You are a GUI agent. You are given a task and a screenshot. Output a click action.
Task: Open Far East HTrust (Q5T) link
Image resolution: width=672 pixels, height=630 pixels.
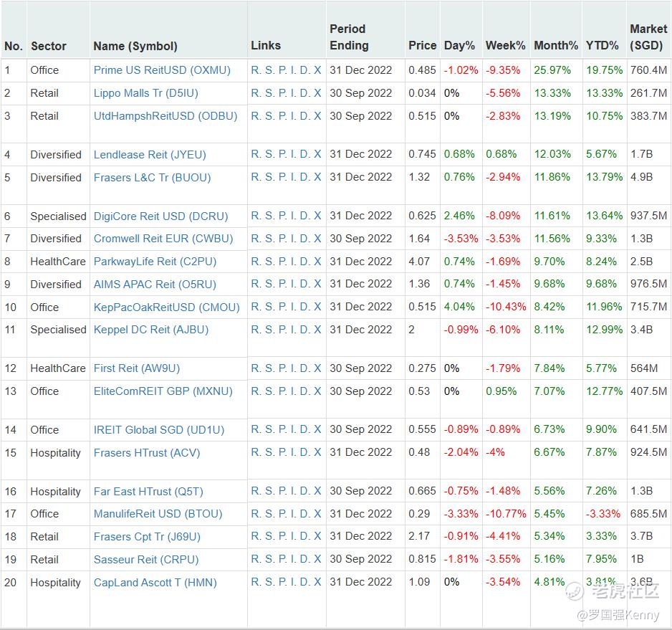[x=148, y=492]
